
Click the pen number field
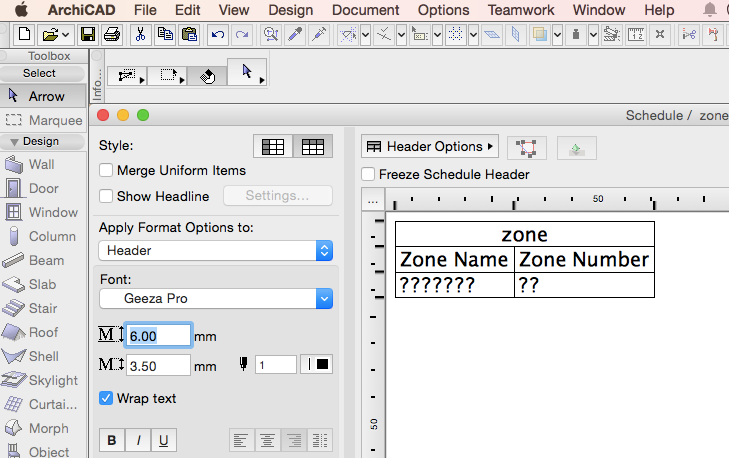coord(276,365)
